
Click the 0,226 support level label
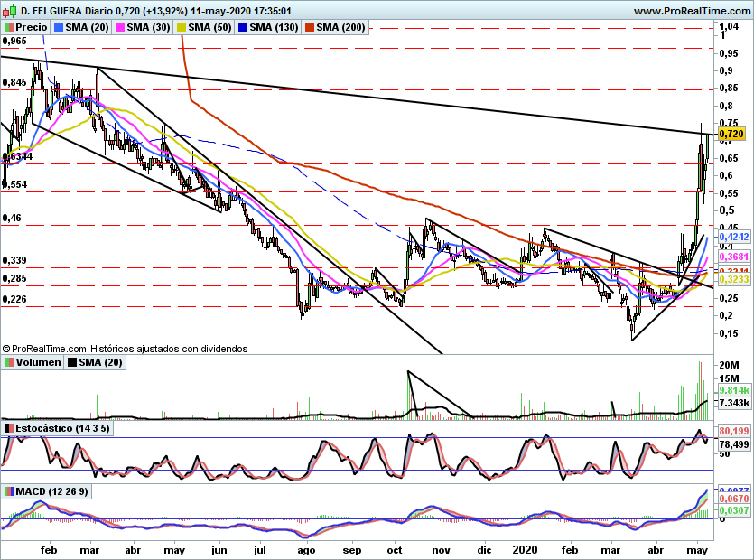[x=14, y=299]
